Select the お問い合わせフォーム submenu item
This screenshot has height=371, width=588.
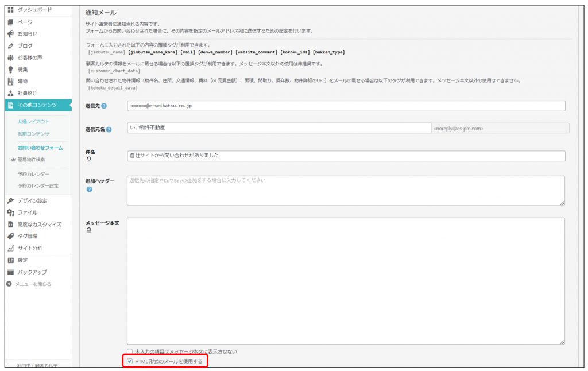point(40,148)
